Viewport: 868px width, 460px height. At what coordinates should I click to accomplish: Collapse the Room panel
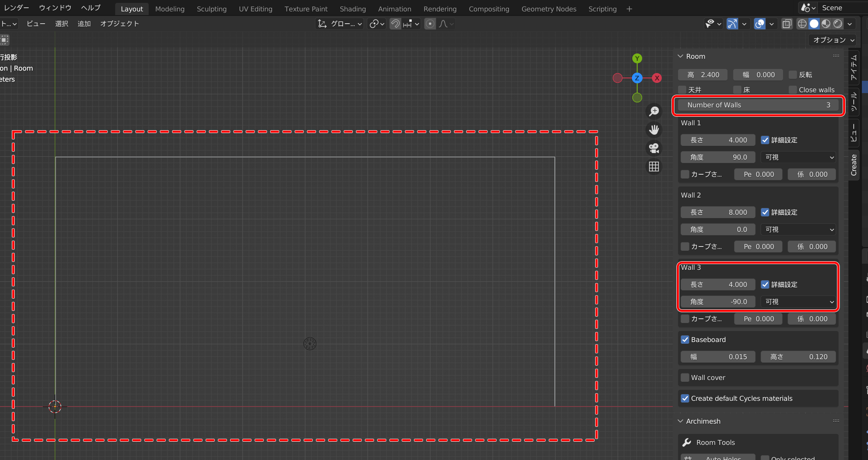point(681,56)
